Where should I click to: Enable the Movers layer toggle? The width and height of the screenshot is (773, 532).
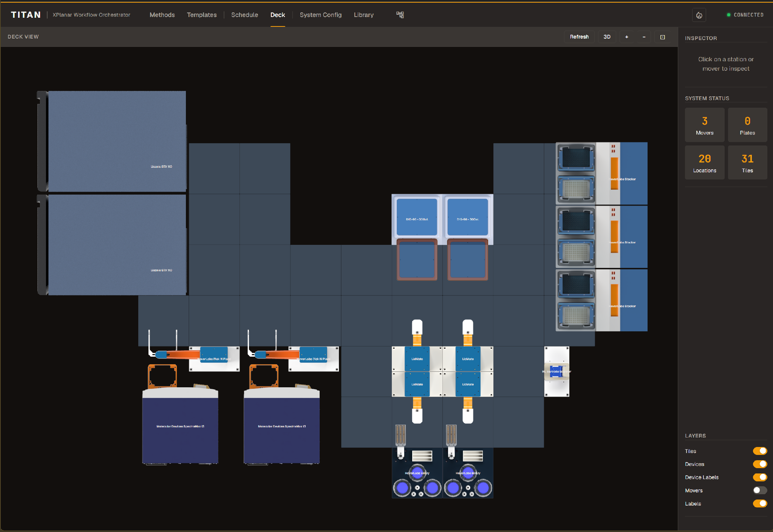tap(760, 490)
